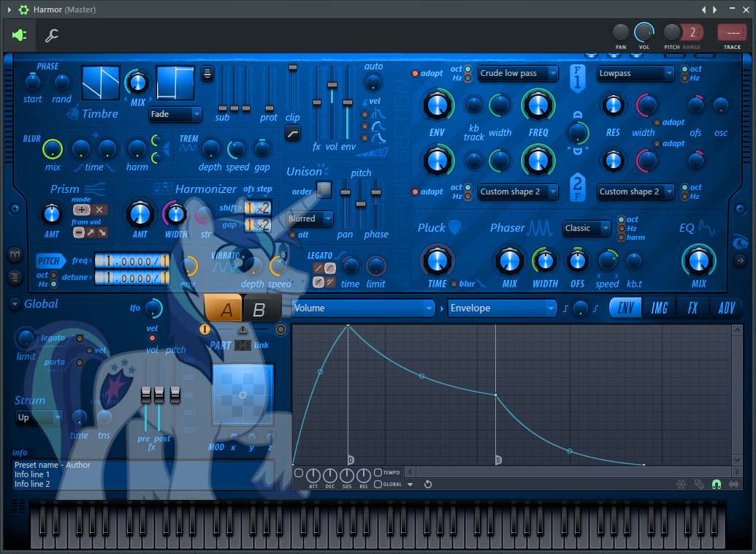The image size is (756, 554).
Task: Click the link label beside PART
Action: coord(261,345)
